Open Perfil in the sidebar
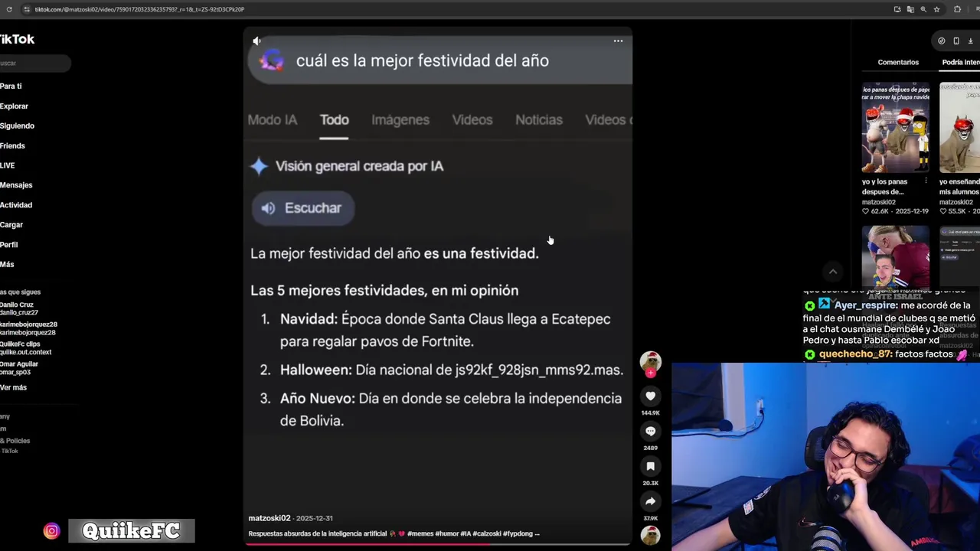 click(8, 245)
